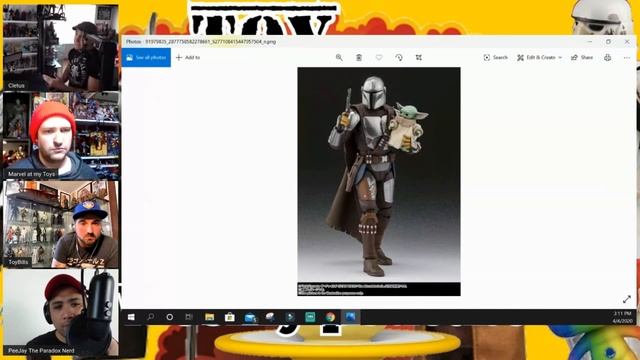Expand the Edit & Create dropdown
The image size is (640, 360).
pyautogui.click(x=539, y=58)
